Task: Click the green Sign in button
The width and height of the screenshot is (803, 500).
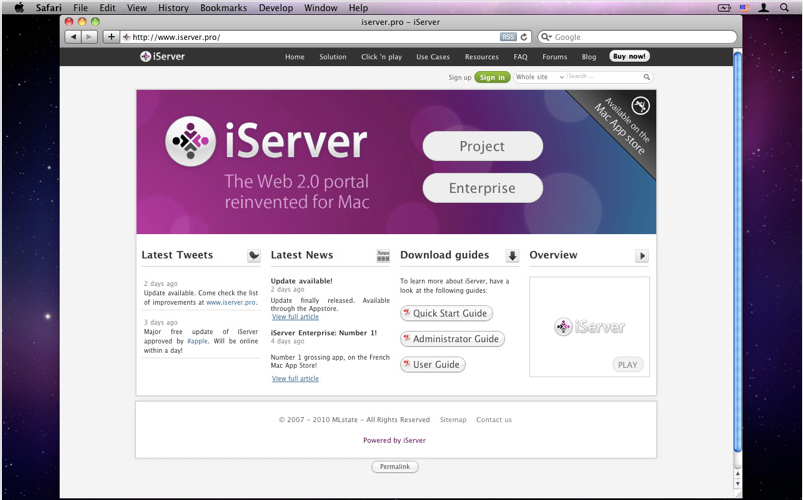Action: pos(492,77)
